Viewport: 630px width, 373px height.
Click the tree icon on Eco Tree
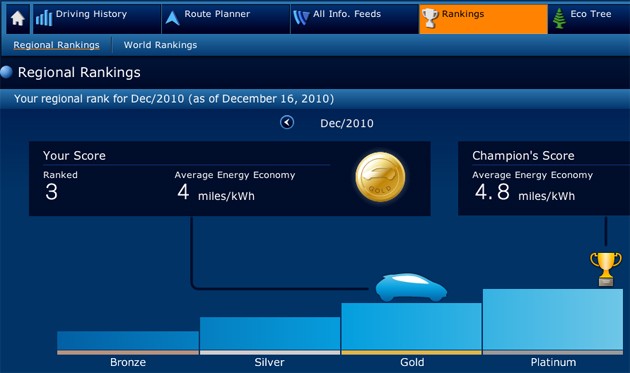coord(559,18)
